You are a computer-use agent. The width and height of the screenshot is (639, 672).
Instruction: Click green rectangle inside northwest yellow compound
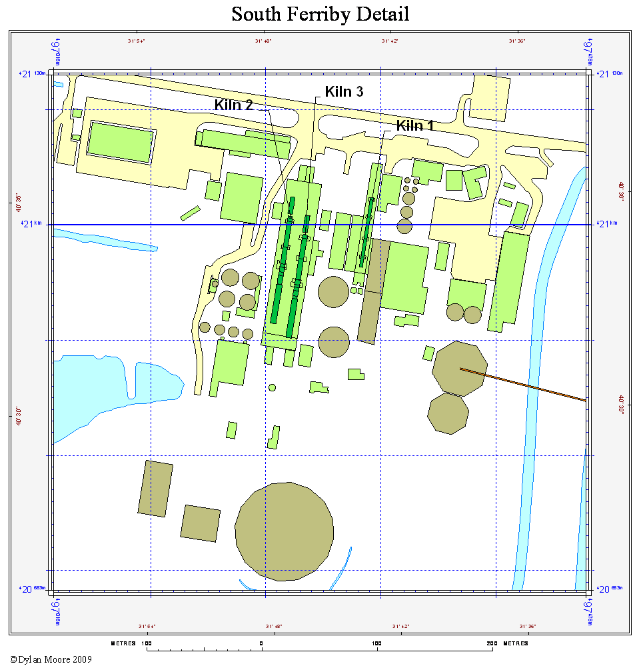120,142
